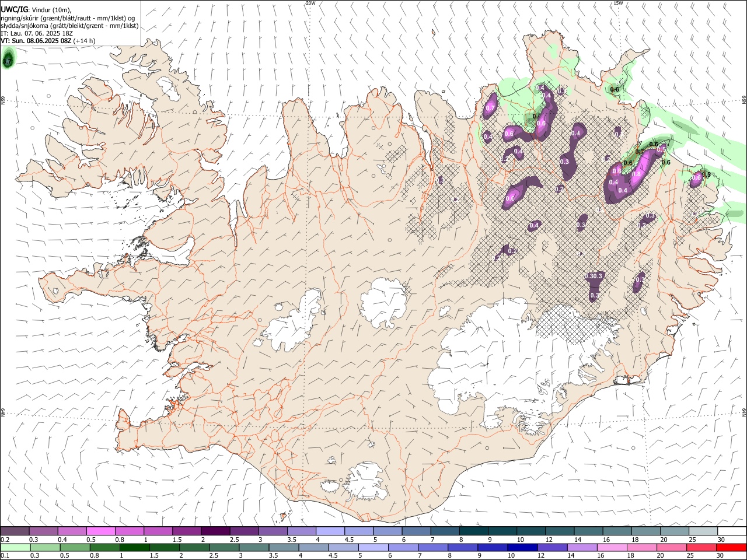Pick the lower legend swatch starting at 0.5
The height and width of the screenshot is (560, 747).
coord(75,547)
